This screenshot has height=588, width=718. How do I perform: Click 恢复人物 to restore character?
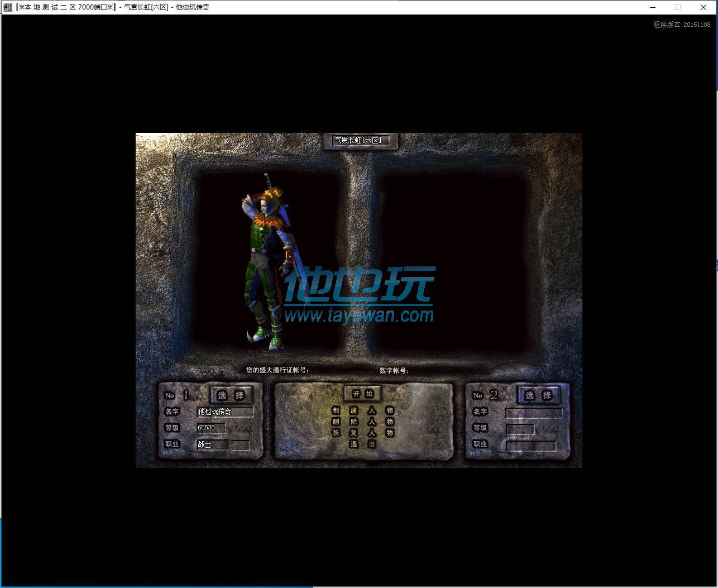[x=363, y=433]
